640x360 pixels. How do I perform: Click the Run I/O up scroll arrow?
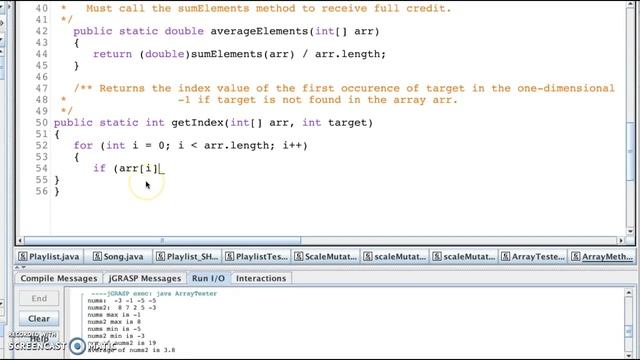click(629, 293)
